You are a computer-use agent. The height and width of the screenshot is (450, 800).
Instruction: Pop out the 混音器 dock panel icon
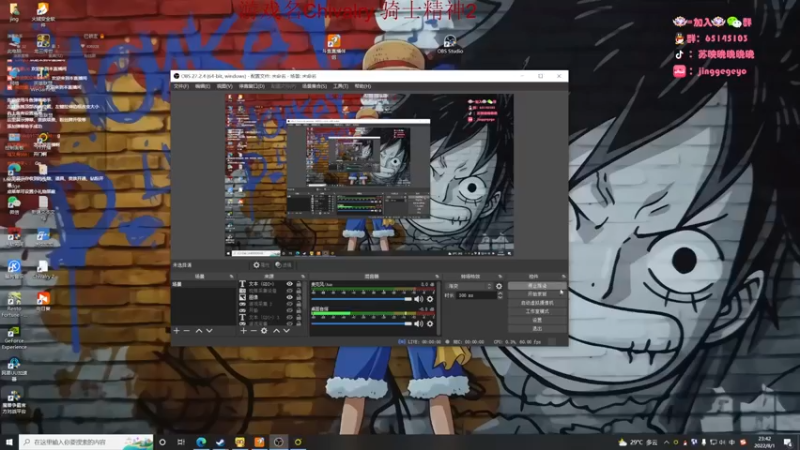point(437,277)
